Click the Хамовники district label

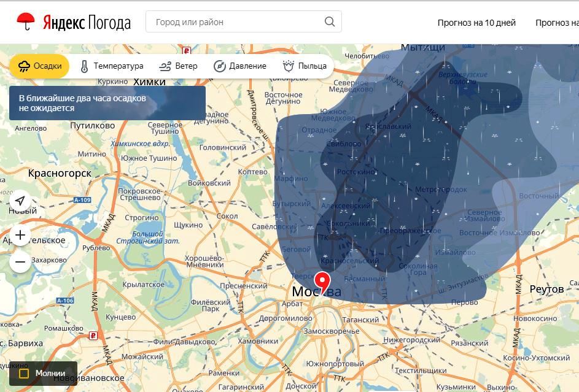(258, 341)
